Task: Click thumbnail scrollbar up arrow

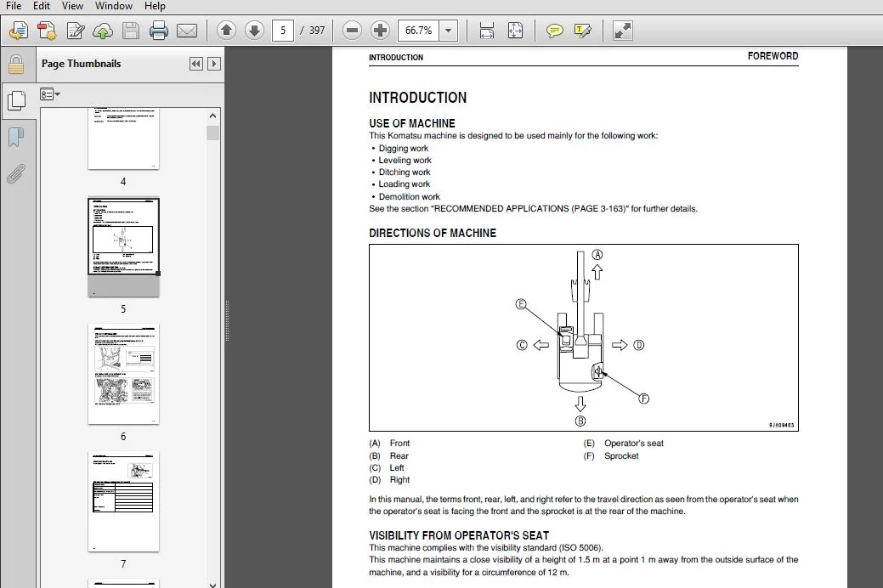Action: coord(212,116)
